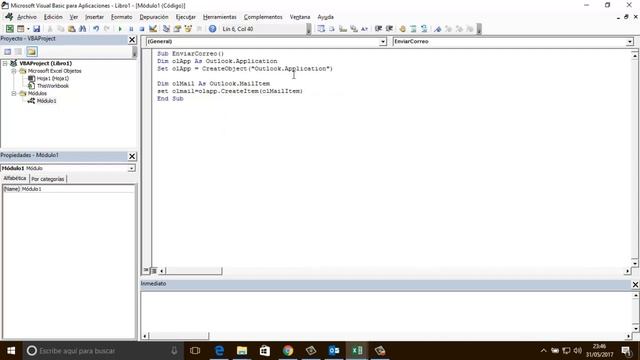
Task: Click the View Microsoft Excel toolbar icon
Action: [9, 29]
